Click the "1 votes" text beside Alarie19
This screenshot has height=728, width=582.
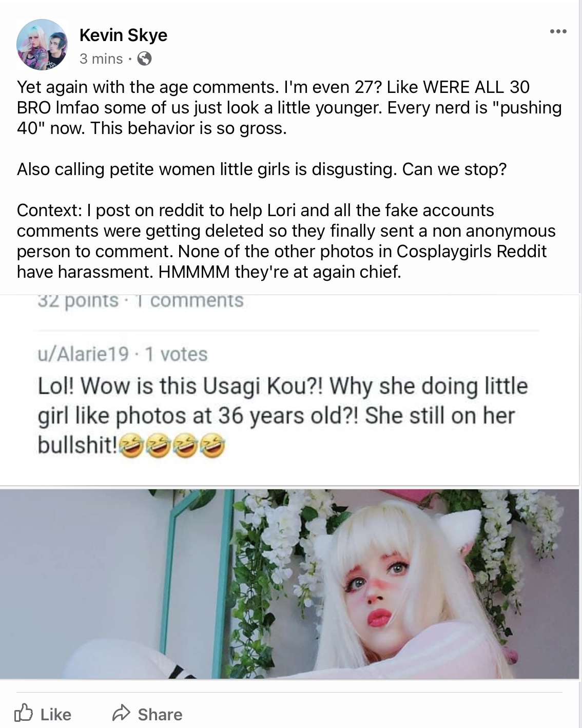click(176, 354)
